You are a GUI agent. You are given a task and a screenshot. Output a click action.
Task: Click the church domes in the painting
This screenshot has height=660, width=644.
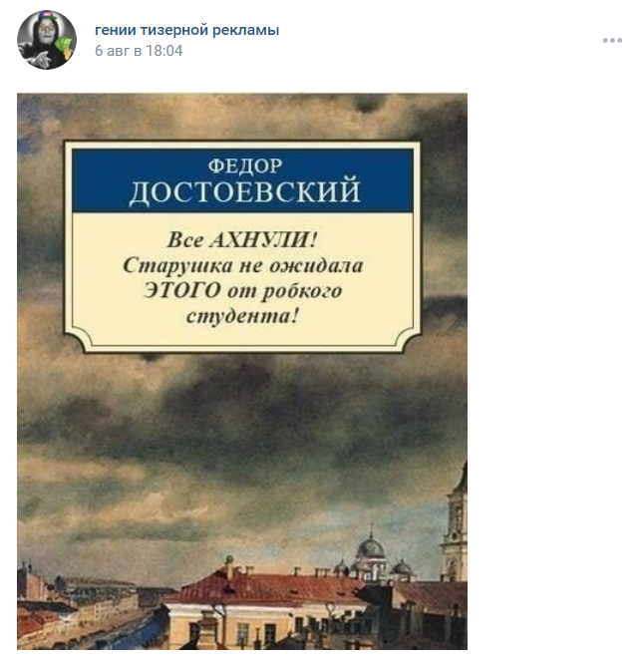[x=373, y=553]
